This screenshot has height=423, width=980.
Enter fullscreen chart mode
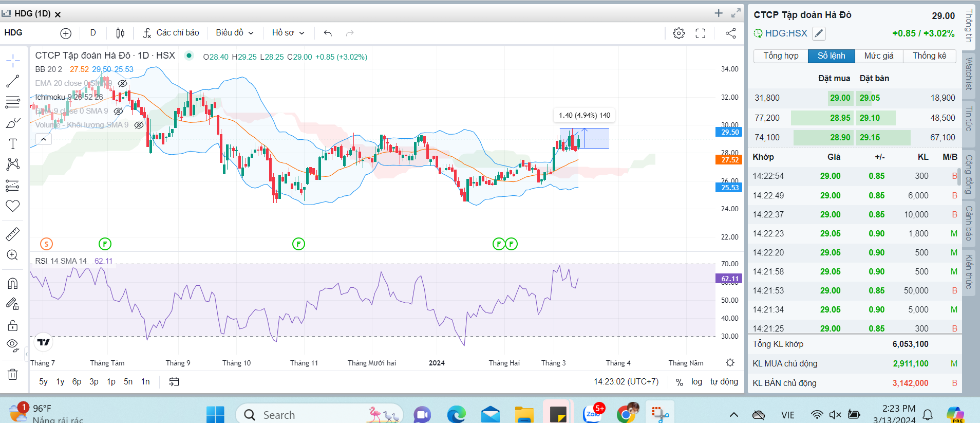pyautogui.click(x=700, y=33)
